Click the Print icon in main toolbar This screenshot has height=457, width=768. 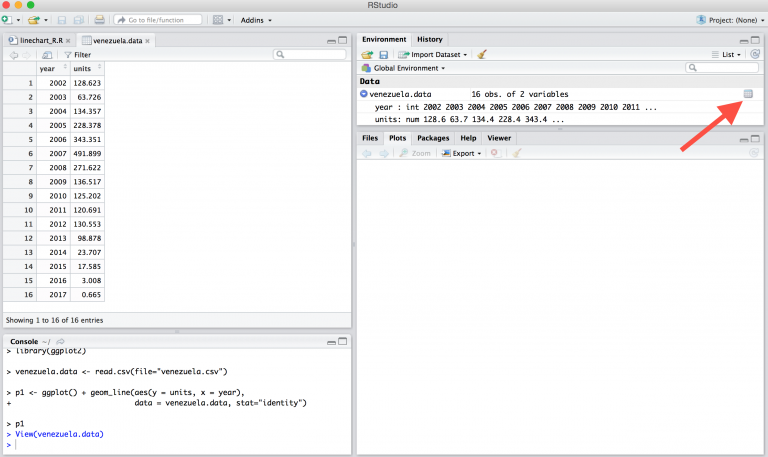pos(99,20)
